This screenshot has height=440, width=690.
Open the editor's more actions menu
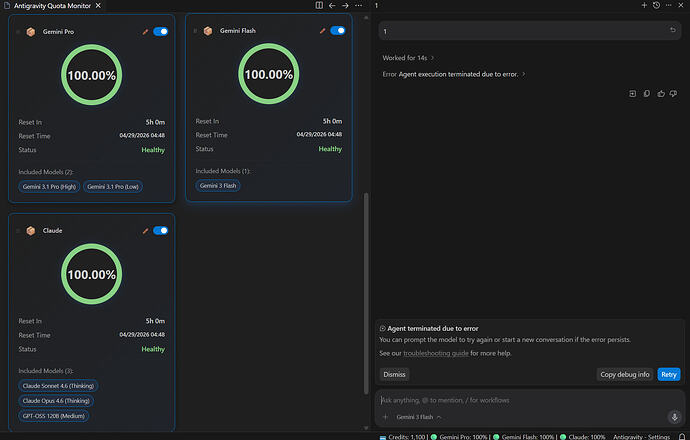359,5
